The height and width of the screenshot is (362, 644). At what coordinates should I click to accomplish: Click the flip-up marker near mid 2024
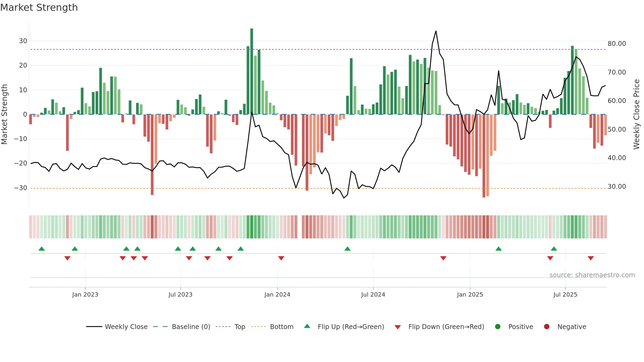(x=347, y=249)
